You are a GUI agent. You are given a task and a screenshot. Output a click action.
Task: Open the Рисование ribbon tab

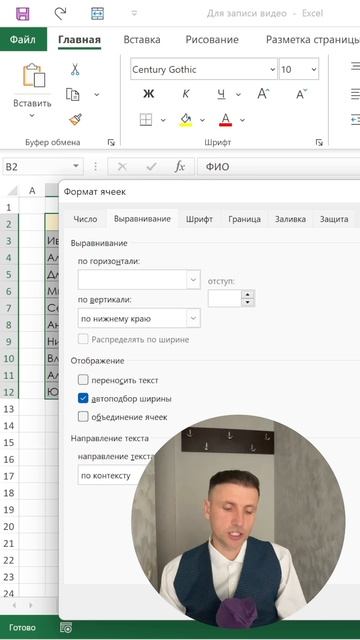coord(212,40)
